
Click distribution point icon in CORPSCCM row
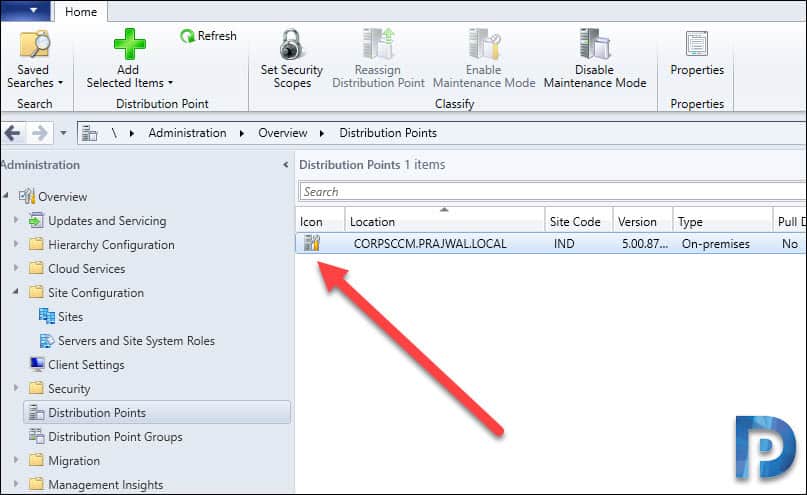[x=312, y=243]
